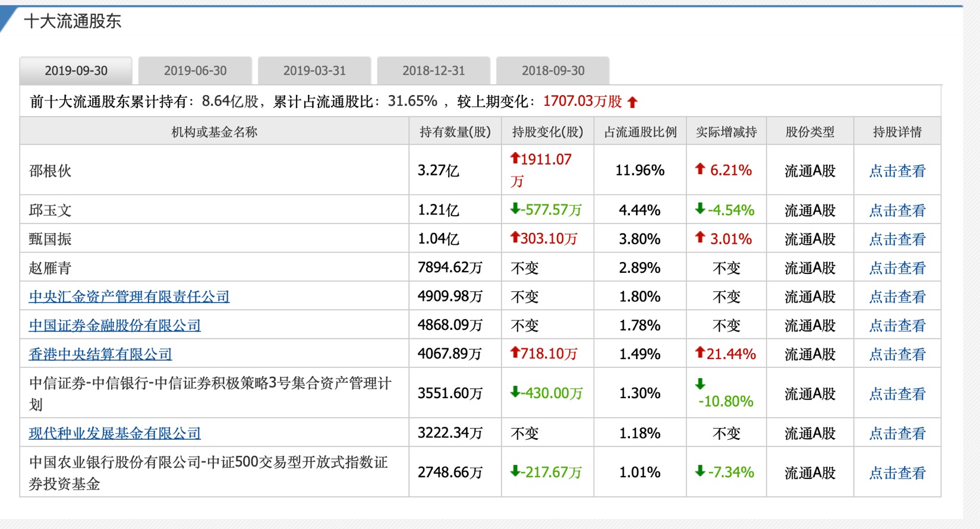Viewport: 980px width, 529px height.
Task: Click the 持有数量(股) column header
Action: 455,132
